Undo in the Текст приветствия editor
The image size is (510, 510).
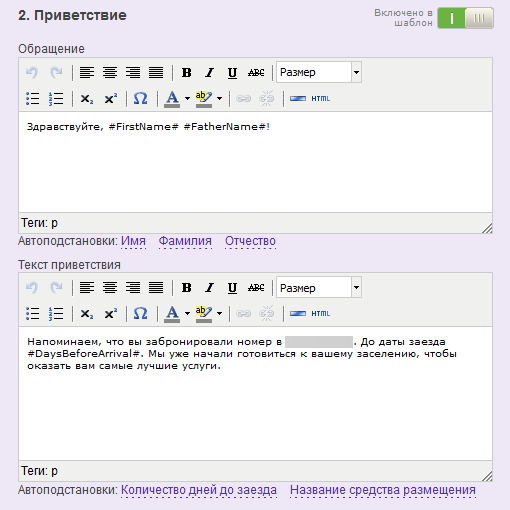tap(32, 287)
